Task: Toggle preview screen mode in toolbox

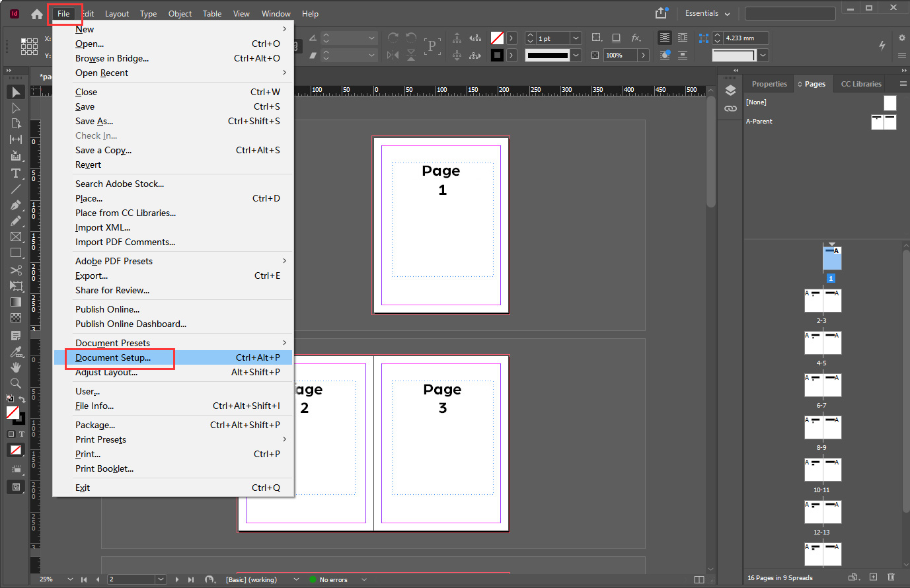Action: 16,487
